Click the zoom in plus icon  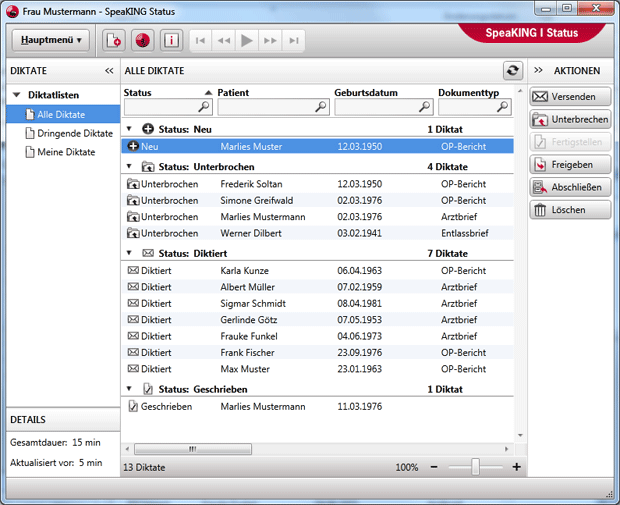click(x=516, y=467)
